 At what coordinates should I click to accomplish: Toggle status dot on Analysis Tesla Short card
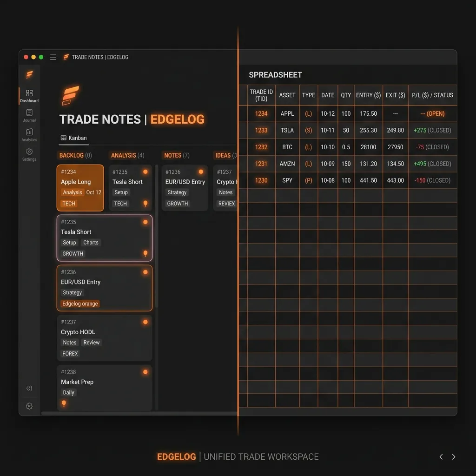tap(145, 172)
